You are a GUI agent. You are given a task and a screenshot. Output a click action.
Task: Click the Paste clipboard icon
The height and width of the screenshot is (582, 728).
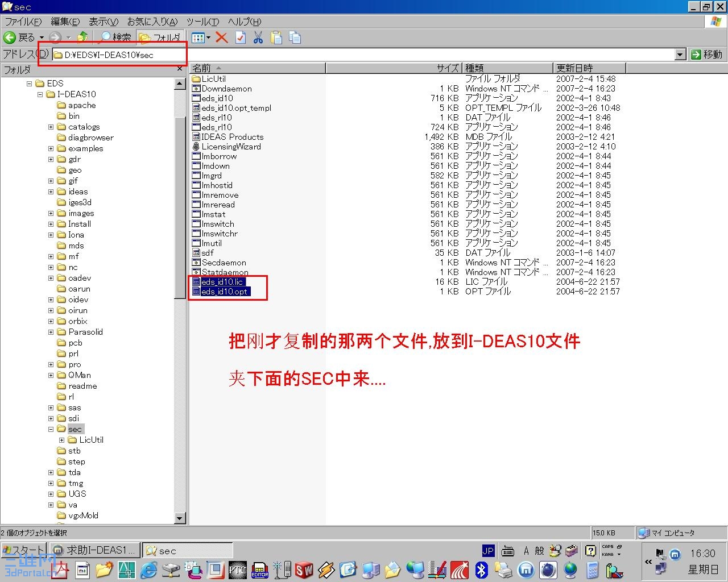coord(276,38)
